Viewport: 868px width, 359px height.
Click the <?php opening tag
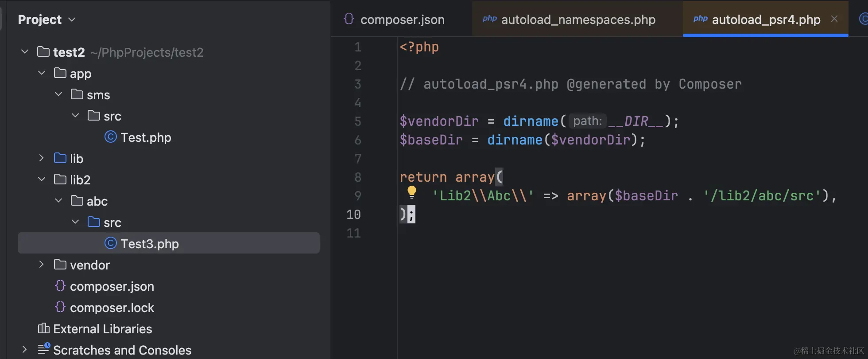coord(419,47)
